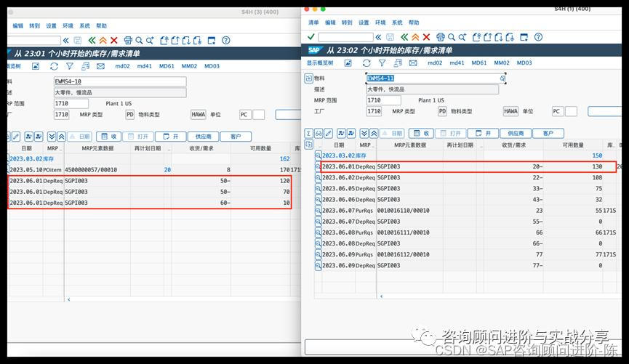This screenshot has width=629, height=364.
Task: Click 4500000057/00010 in the 23:01 window
Action: 91,170
